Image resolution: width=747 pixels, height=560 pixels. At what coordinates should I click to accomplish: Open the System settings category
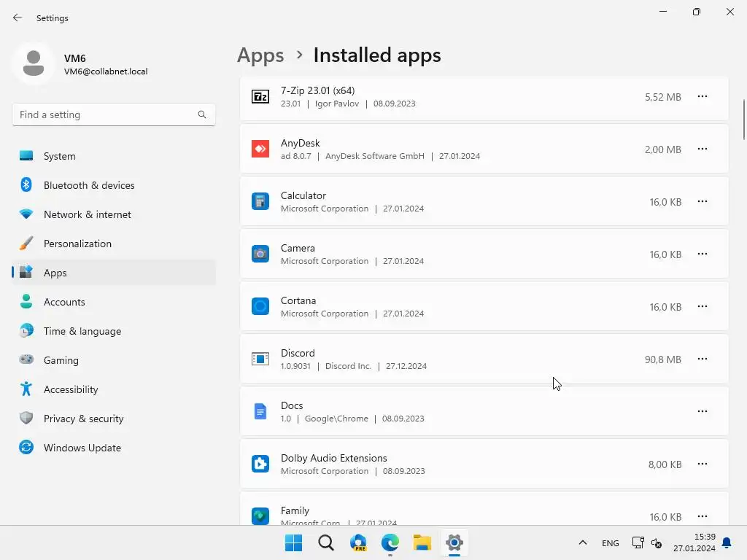click(113, 156)
